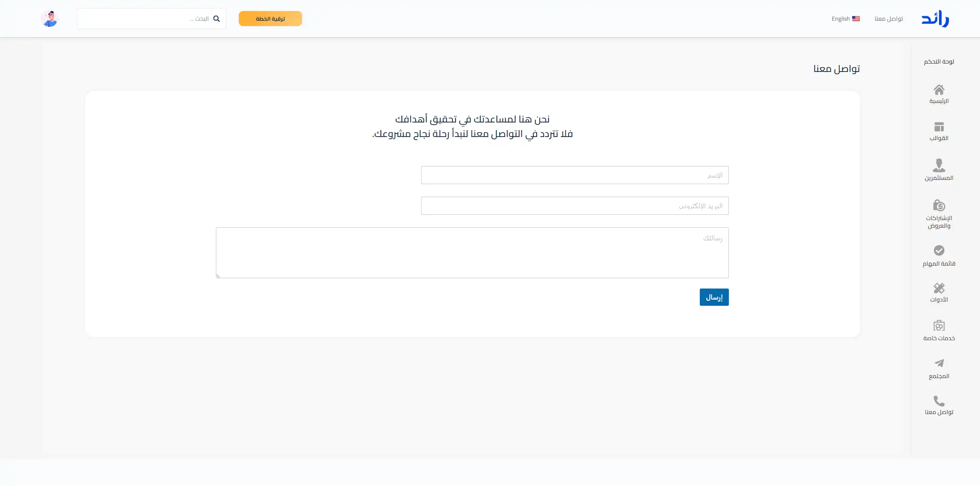Select the Investors (المستثمرين) person icon
980x486 pixels.
click(939, 165)
